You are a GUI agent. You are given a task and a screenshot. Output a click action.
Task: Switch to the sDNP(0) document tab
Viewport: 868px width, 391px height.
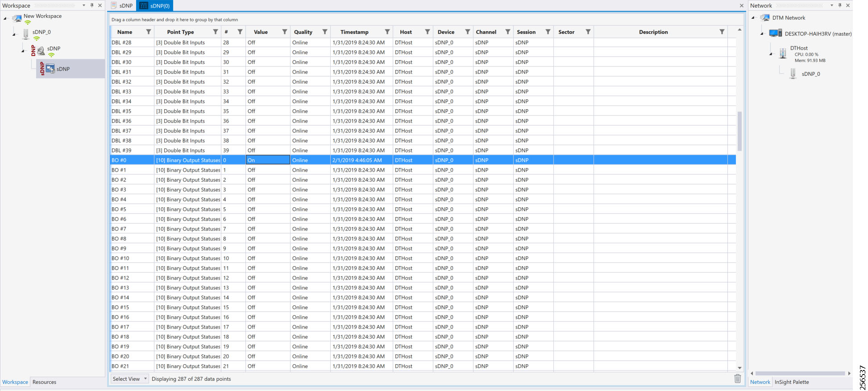(154, 6)
